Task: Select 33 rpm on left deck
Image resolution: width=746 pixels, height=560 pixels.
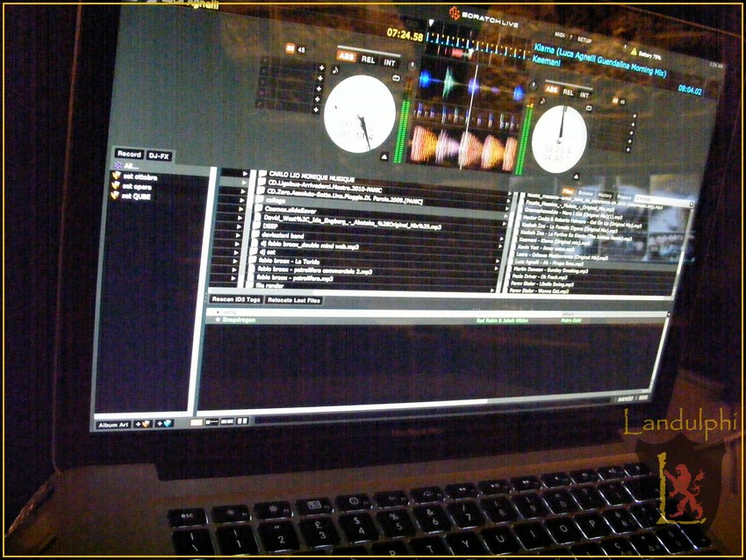Action: 290,47
